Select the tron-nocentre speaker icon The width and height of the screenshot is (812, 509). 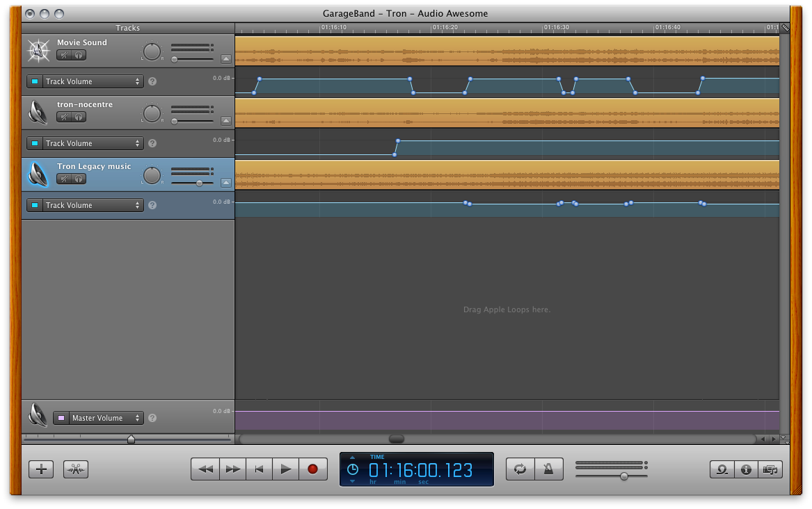click(x=38, y=112)
